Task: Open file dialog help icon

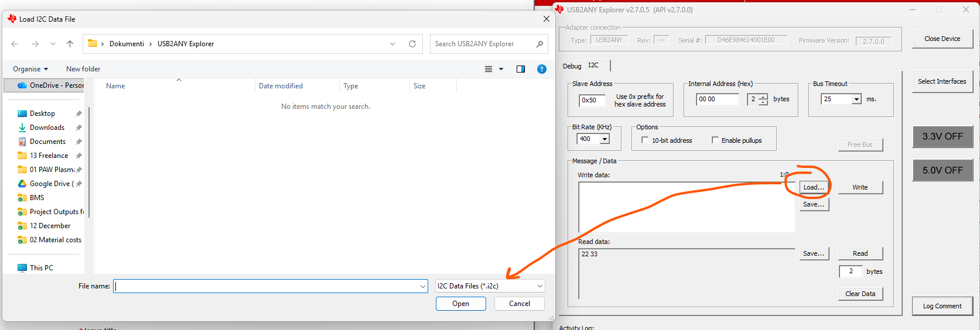Action: pyautogui.click(x=542, y=69)
